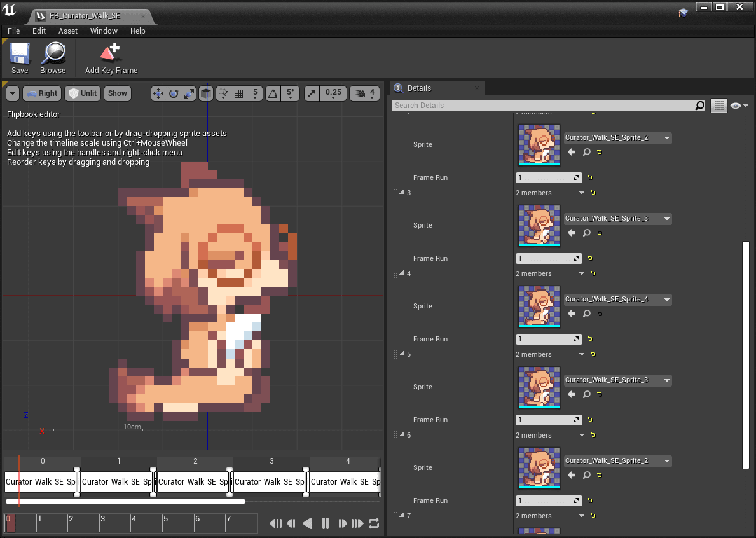The width and height of the screenshot is (756, 538).
Task: Reset Frame Run of key 6
Action: click(590, 500)
